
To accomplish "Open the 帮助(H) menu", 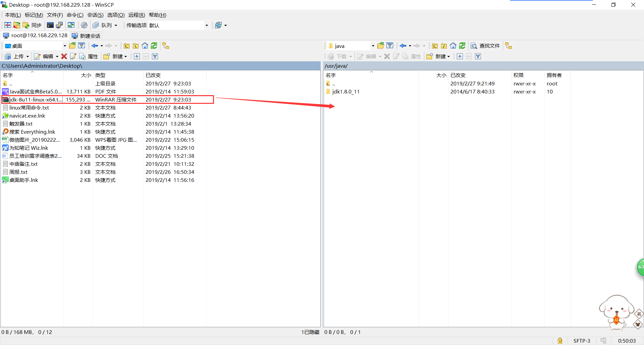I will (x=158, y=15).
